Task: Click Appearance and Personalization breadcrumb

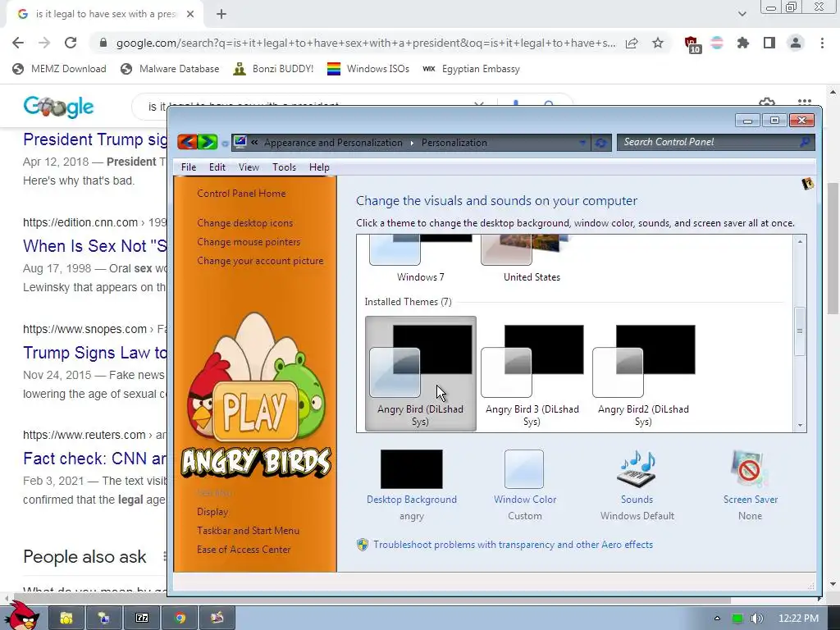Action: pyautogui.click(x=333, y=143)
